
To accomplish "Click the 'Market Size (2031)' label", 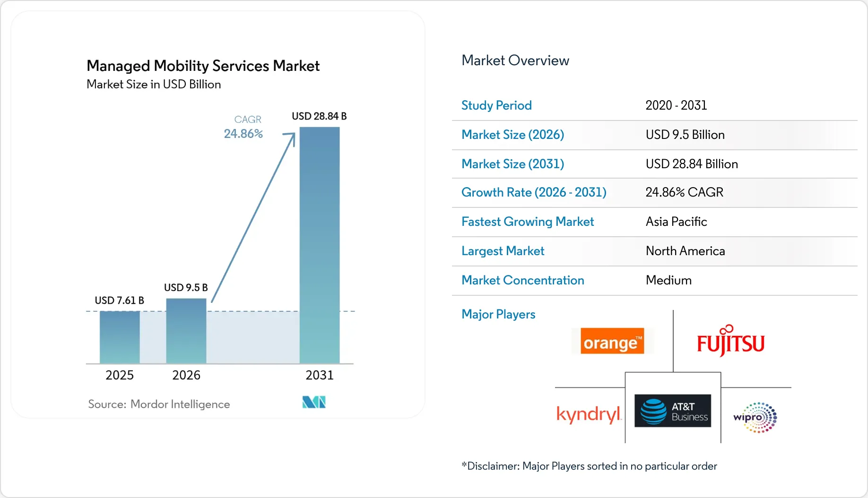I will pos(513,164).
